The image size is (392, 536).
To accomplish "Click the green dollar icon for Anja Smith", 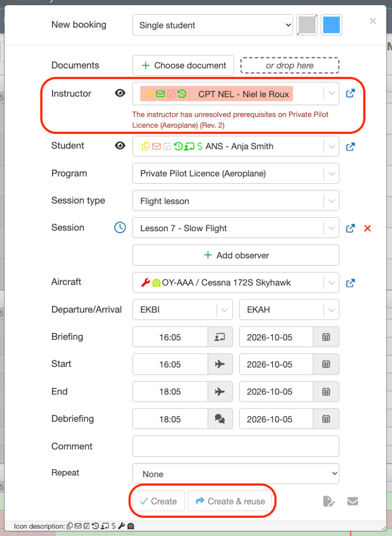I will coord(200,146).
